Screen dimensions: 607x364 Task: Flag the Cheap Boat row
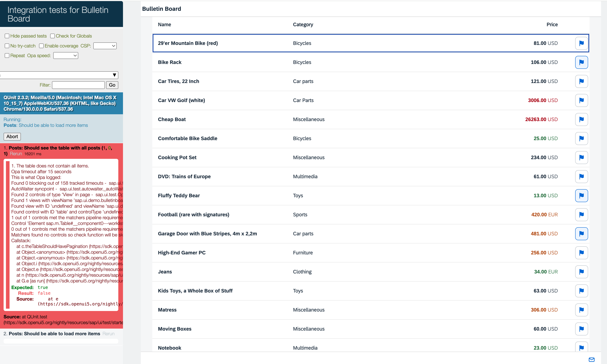click(581, 119)
